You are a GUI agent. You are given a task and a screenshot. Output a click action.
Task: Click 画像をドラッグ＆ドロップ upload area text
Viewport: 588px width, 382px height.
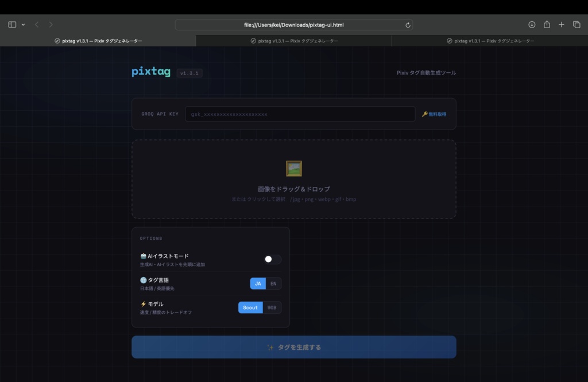point(294,189)
